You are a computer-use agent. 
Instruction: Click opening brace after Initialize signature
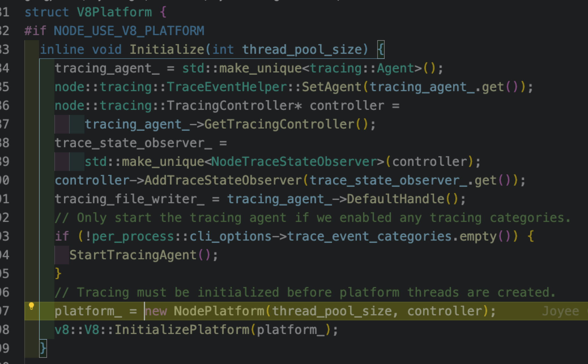381,50
